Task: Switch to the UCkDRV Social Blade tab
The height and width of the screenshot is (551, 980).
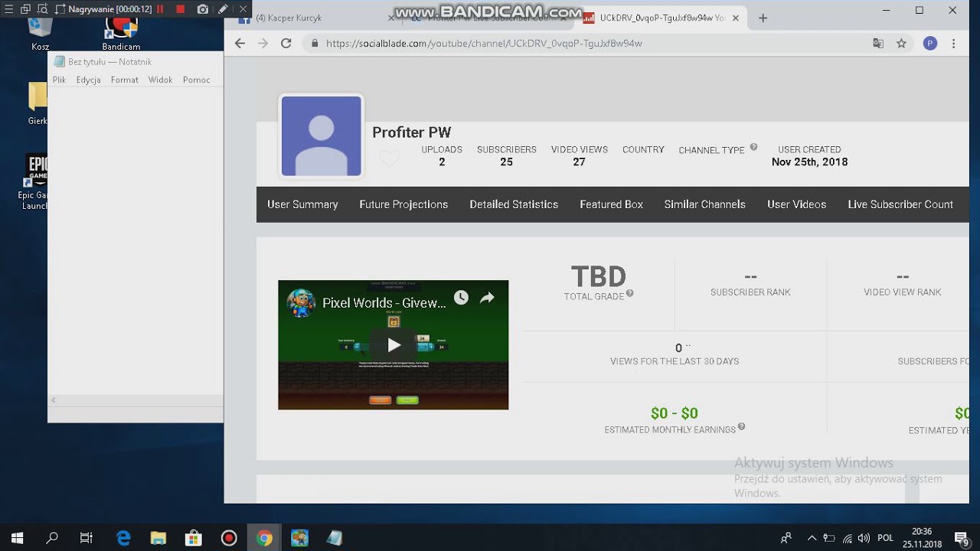Action: click(x=662, y=18)
